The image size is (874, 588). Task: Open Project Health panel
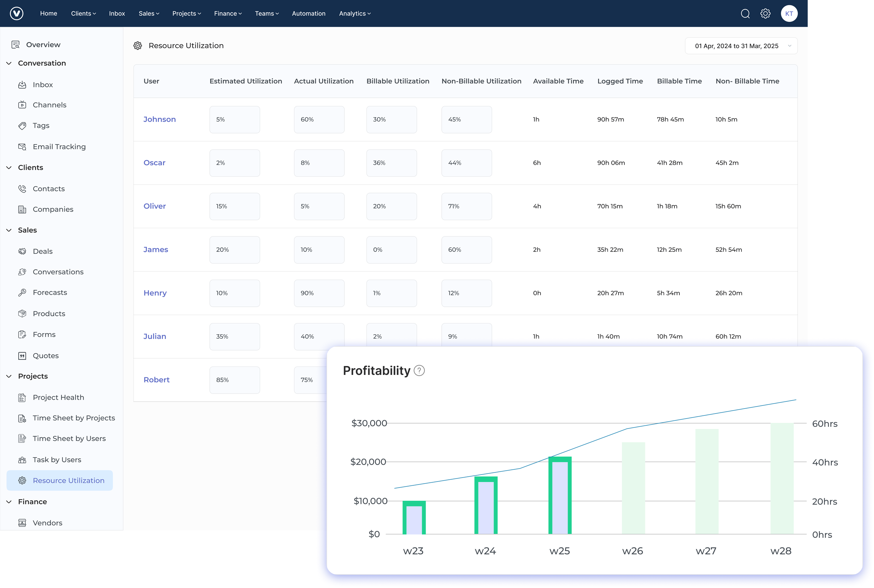click(58, 397)
